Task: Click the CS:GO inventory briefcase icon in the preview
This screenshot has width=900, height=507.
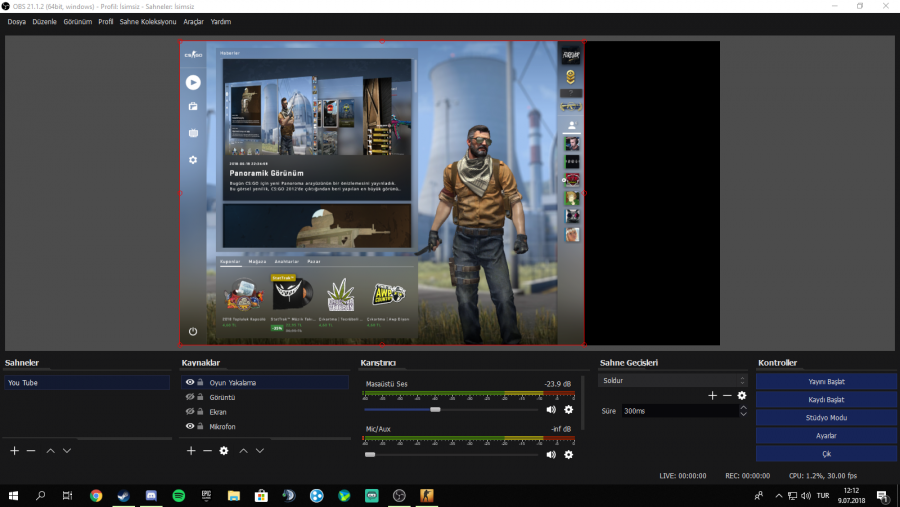Action: pyautogui.click(x=193, y=106)
